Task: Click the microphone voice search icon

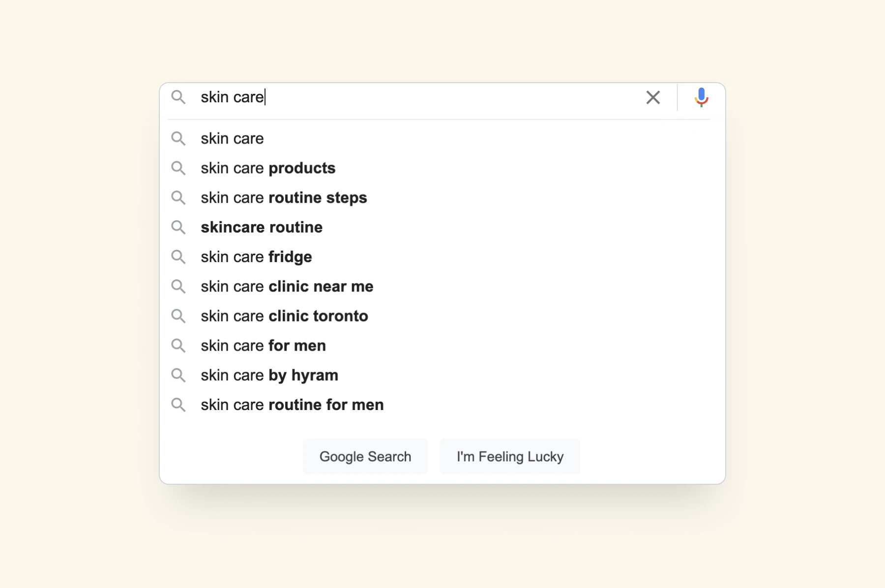Action: click(x=701, y=97)
